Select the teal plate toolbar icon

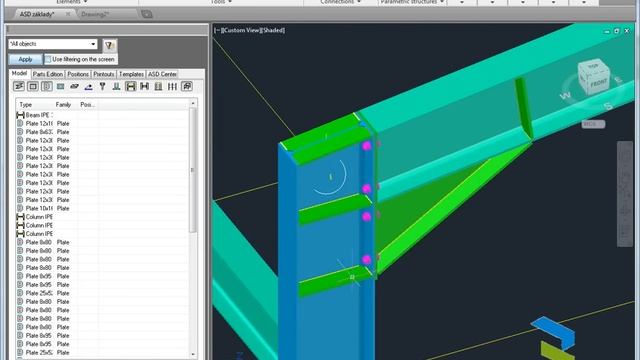(x=60, y=86)
